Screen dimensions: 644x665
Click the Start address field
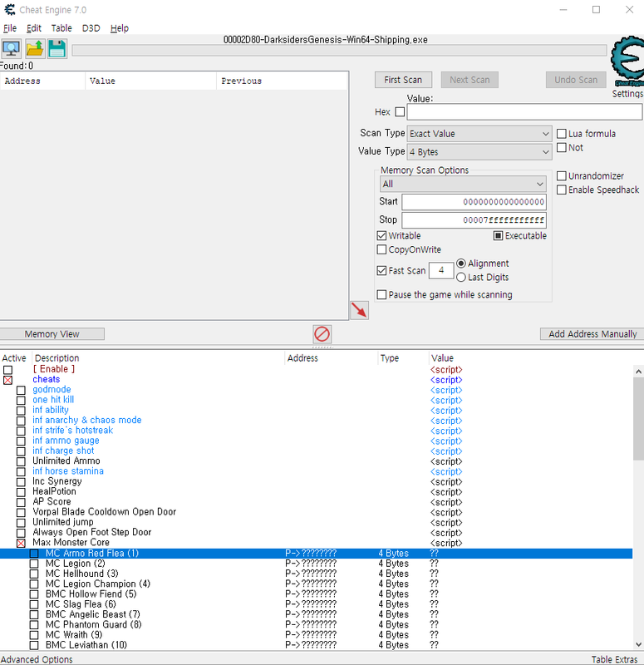click(474, 202)
